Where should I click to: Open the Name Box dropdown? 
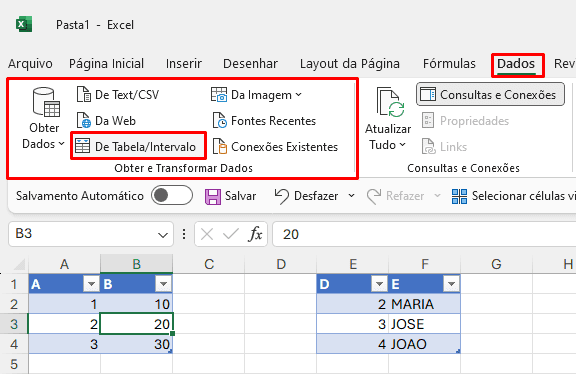pos(163,234)
